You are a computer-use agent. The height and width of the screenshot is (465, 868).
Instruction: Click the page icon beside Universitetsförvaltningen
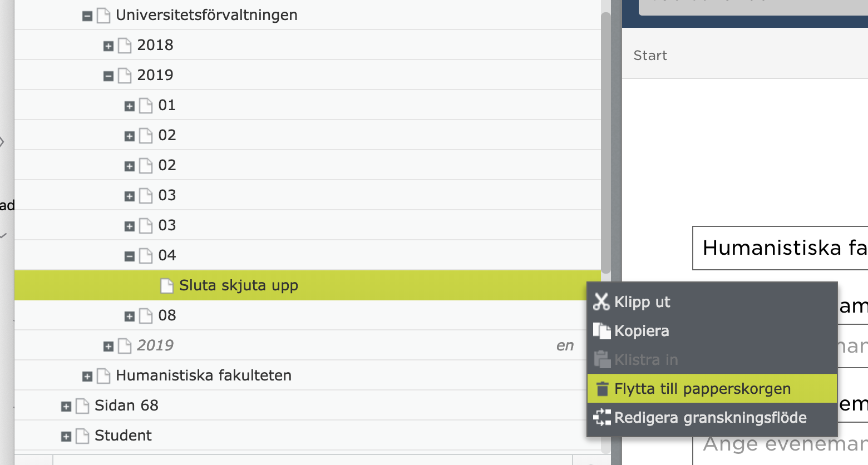[x=103, y=16]
